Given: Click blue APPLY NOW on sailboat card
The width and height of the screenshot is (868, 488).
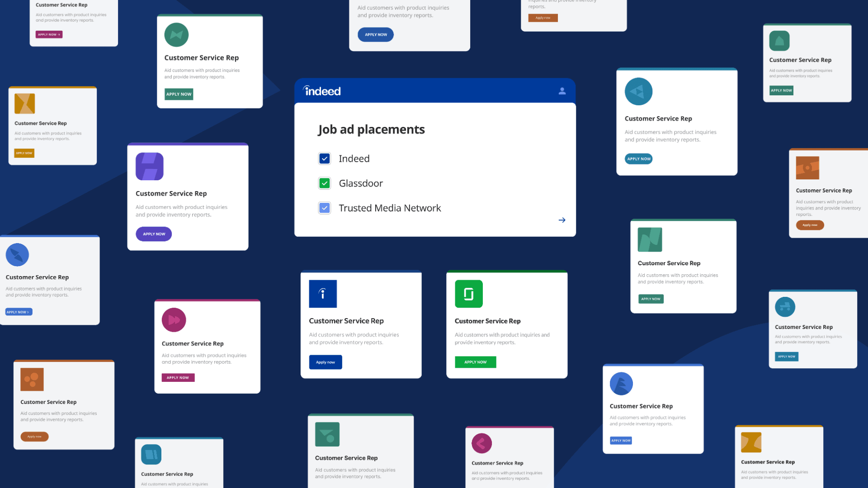Looking at the screenshot, I should 621,441.
